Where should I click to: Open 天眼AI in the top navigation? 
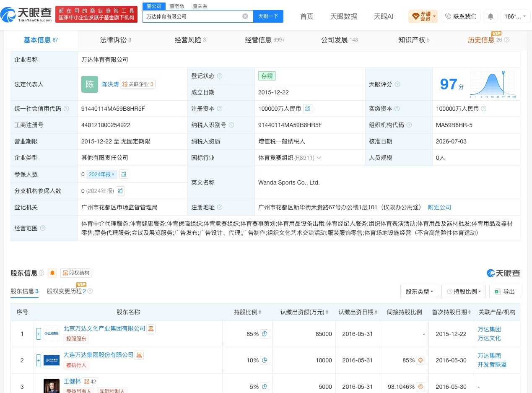[x=384, y=16]
